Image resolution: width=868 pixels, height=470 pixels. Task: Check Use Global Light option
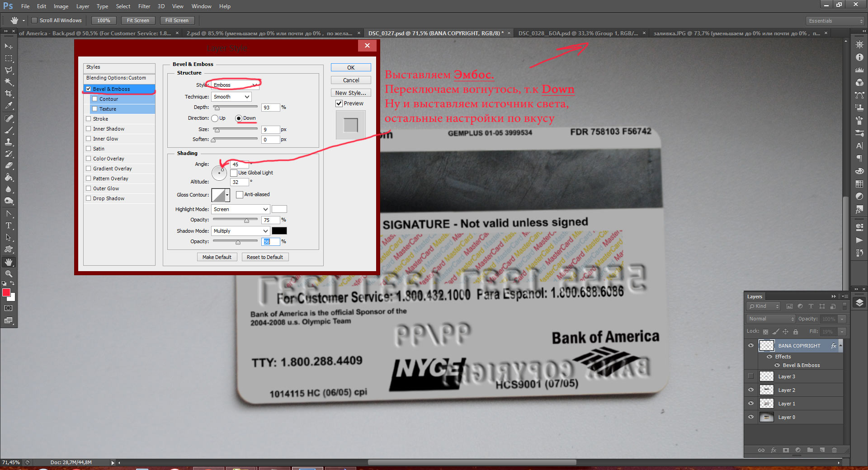pos(234,173)
